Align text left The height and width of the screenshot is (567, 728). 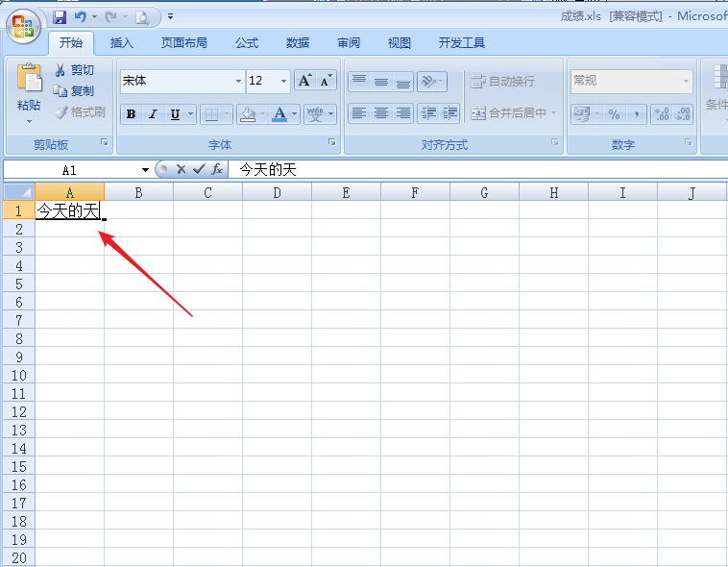(359, 113)
